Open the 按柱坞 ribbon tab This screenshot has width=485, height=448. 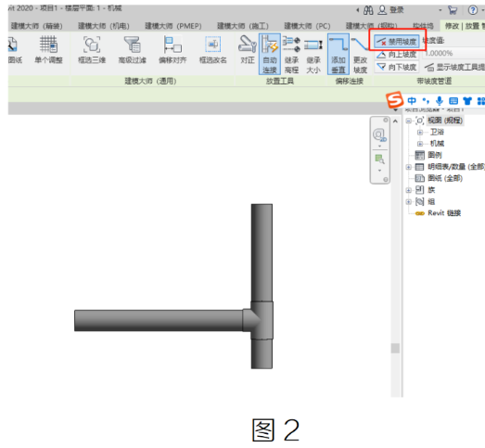pyautogui.click(x=423, y=26)
